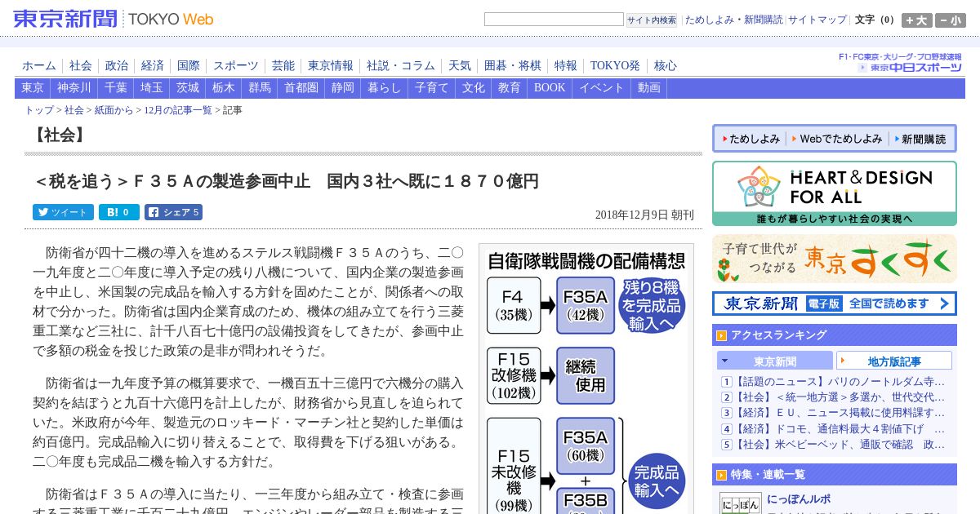Select 教育 in the blue navigation bar

[510, 88]
